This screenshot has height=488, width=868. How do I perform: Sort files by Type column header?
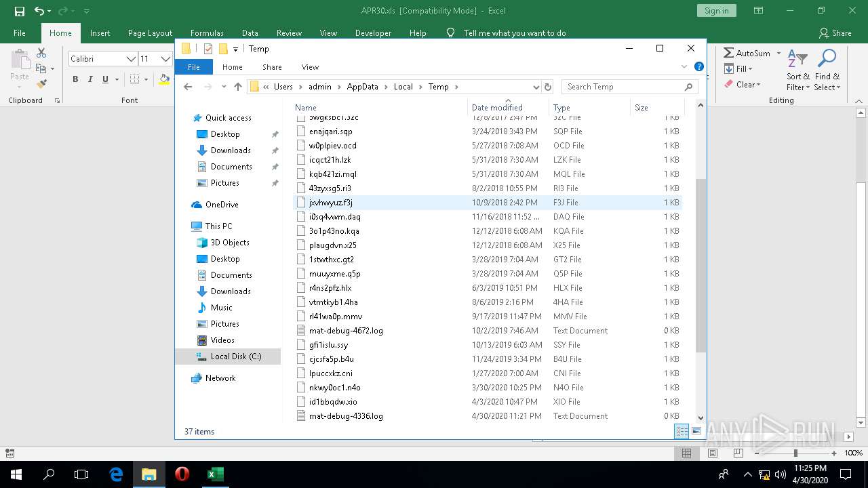pos(589,107)
